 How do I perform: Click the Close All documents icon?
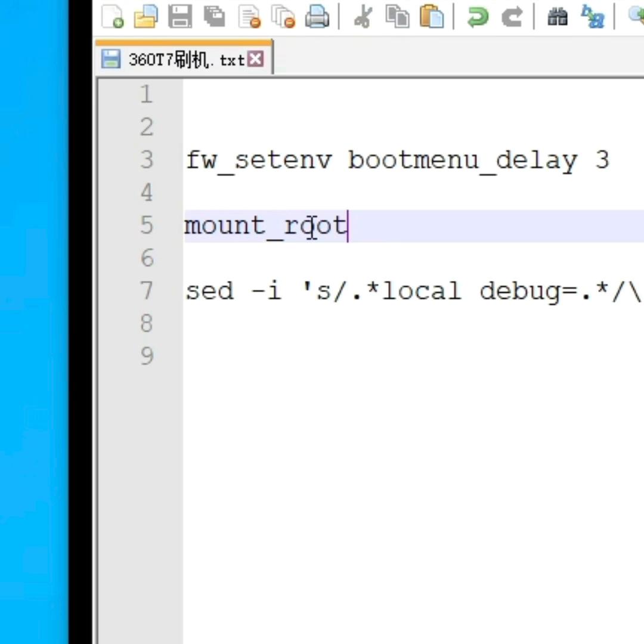tap(283, 17)
